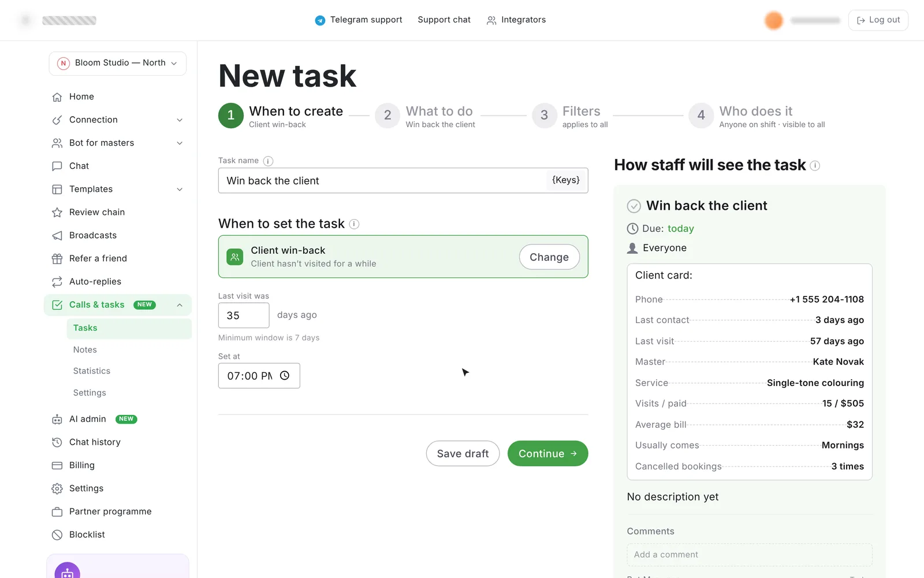Click the Last visit days ago field

point(244,316)
